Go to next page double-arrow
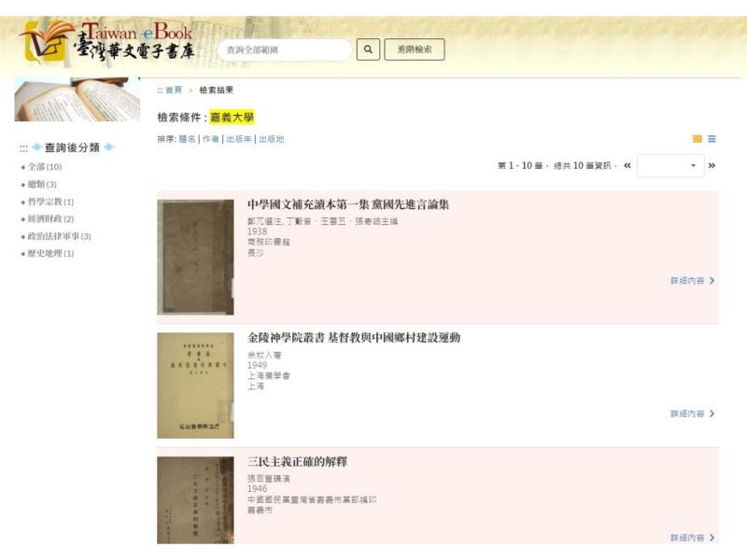This screenshot has height=560, width=747. click(712, 166)
